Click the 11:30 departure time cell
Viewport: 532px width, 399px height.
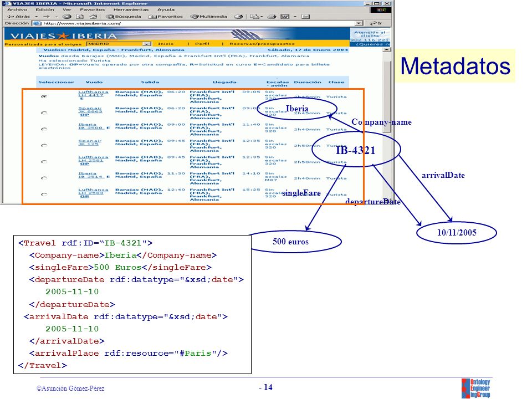pos(176,173)
